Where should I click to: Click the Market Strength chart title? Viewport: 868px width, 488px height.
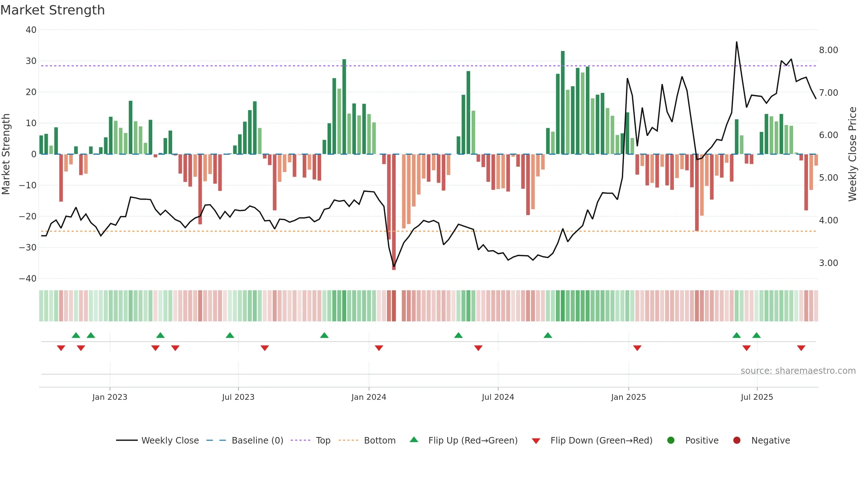(x=52, y=10)
